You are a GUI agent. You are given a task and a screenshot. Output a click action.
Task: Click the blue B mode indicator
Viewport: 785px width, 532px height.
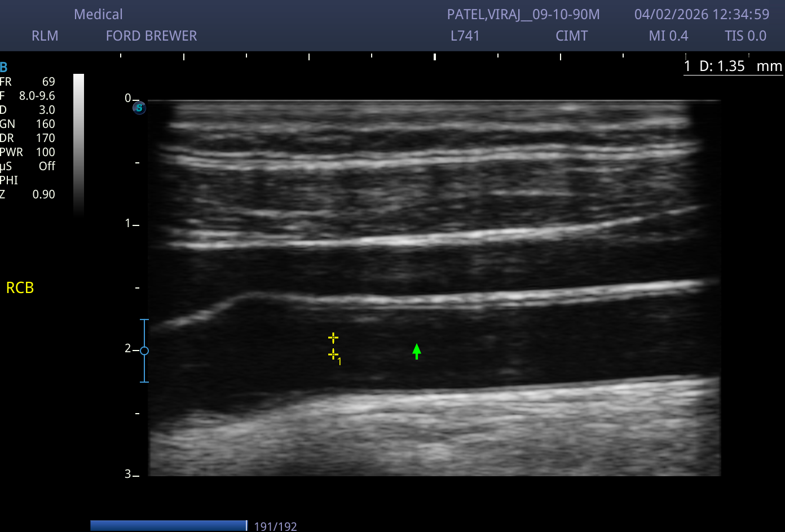pyautogui.click(x=4, y=68)
